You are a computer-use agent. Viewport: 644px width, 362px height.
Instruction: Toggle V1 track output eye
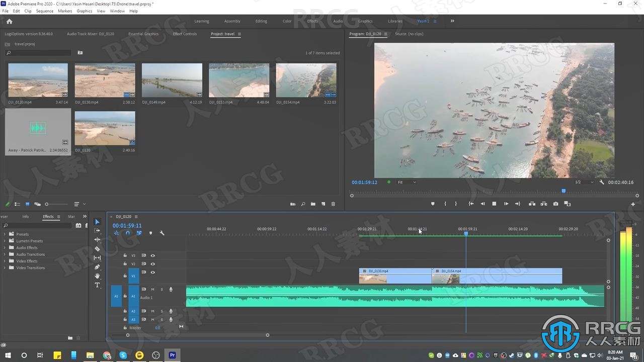[152, 273]
